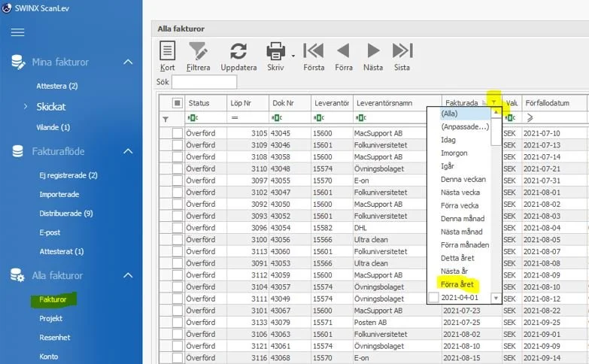Select Detta året filter option
This screenshot has width=589, height=364.
(457, 258)
